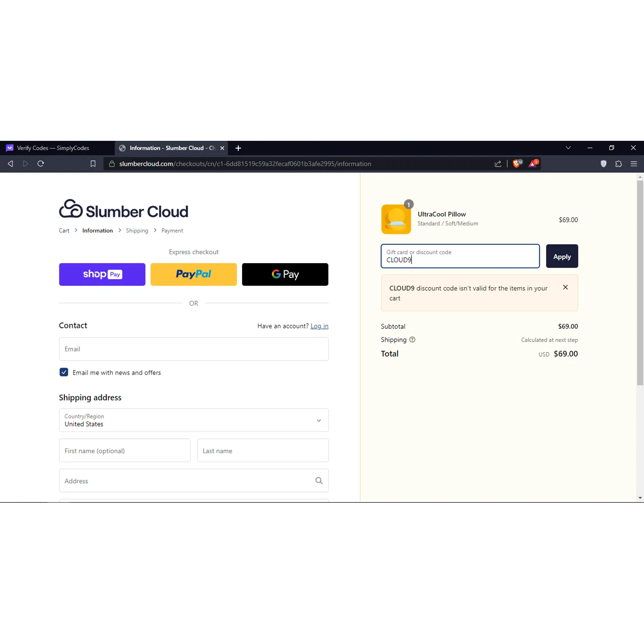
Task: Click the Information breadcrumb step
Action: point(97,231)
